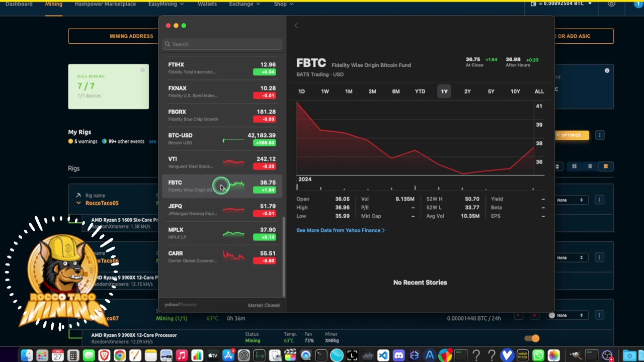The height and width of the screenshot is (362, 644).
Task: Open BTC balance dropdown in NiceHash header
Action: click(x=562, y=4)
